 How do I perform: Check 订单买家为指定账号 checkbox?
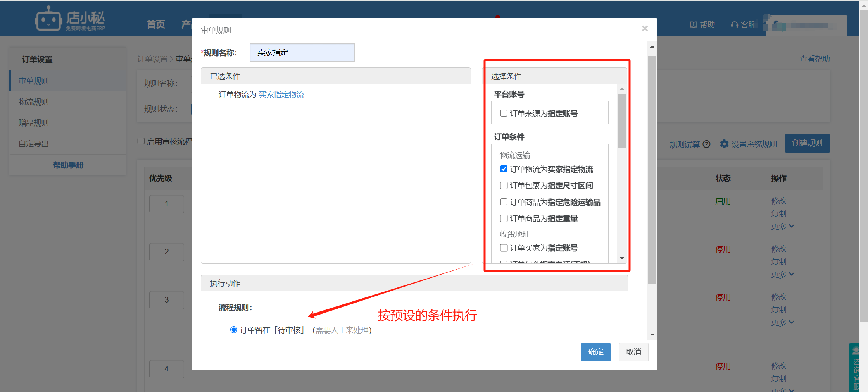click(x=504, y=248)
